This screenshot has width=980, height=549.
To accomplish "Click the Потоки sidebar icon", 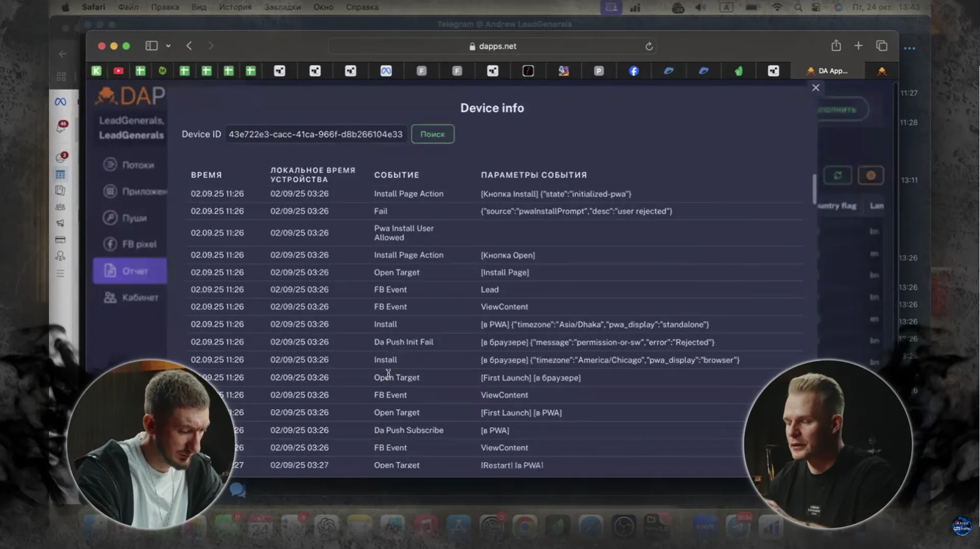I will [x=110, y=164].
